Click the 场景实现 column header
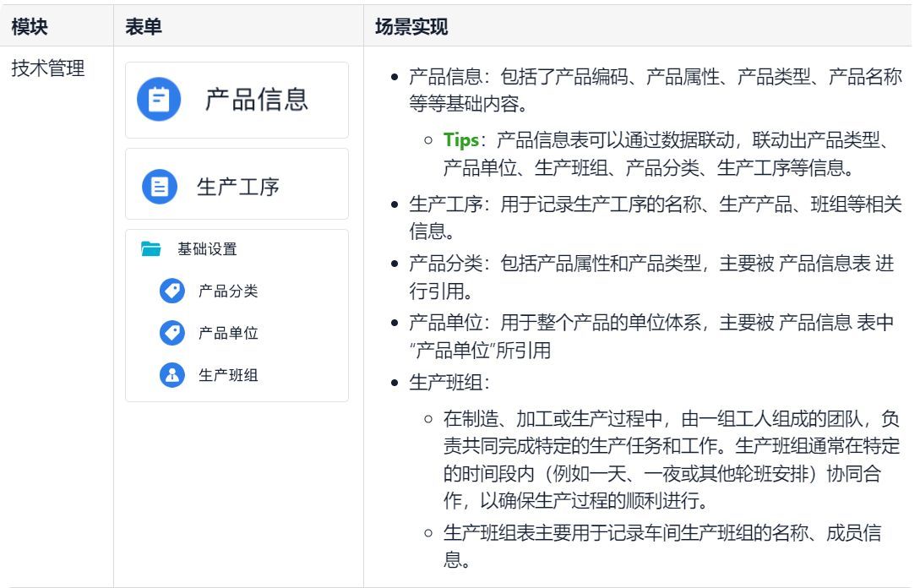Image resolution: width=920 pixels, height=588 pixels. (x=411, y=27)
